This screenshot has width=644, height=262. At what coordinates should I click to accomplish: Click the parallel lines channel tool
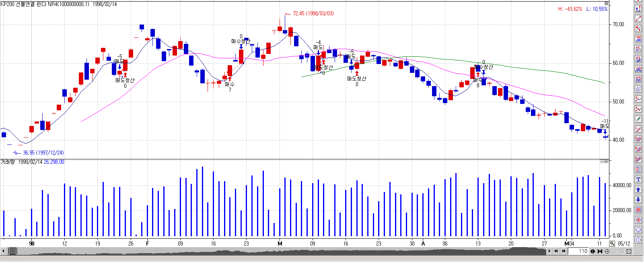click(638, 89)
